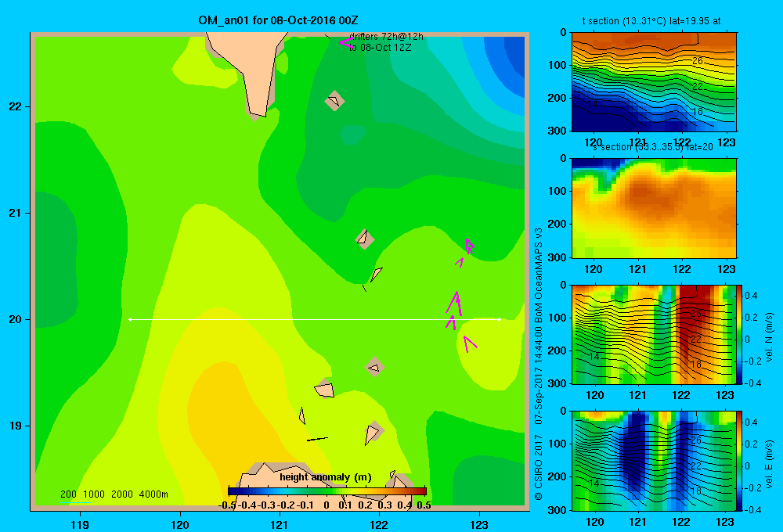Viewport: 783px width, 532px height.
Task: Open the northward velocity section plot
Action: pos(654,334)
